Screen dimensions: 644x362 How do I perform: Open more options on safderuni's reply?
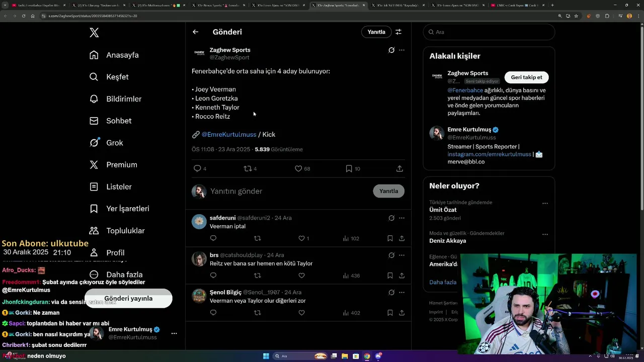[401, 218]
